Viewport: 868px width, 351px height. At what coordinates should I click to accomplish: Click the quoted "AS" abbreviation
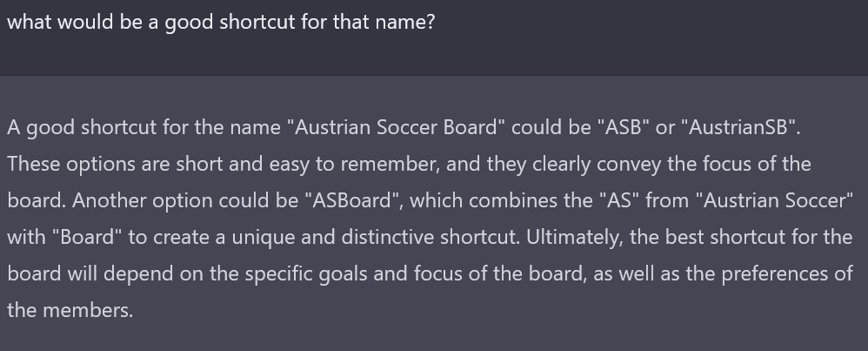[x=619, y=200]
